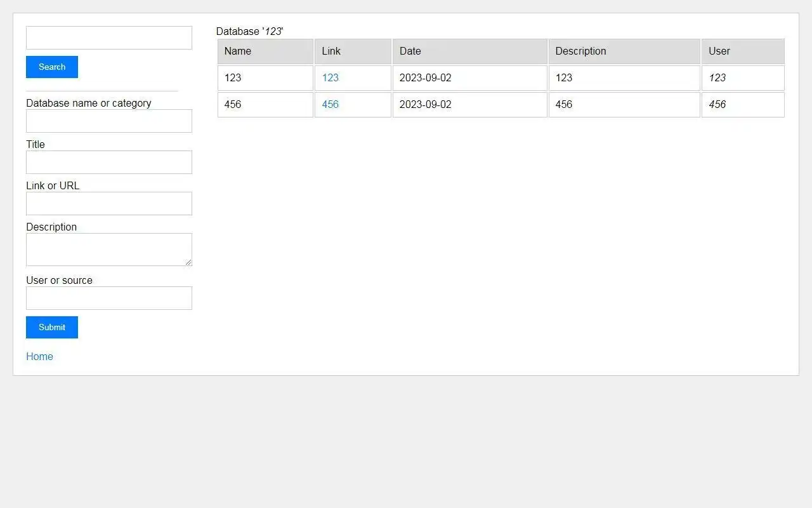Select the Title input field
The image size is (812, 508).
(x=109, y=162)
